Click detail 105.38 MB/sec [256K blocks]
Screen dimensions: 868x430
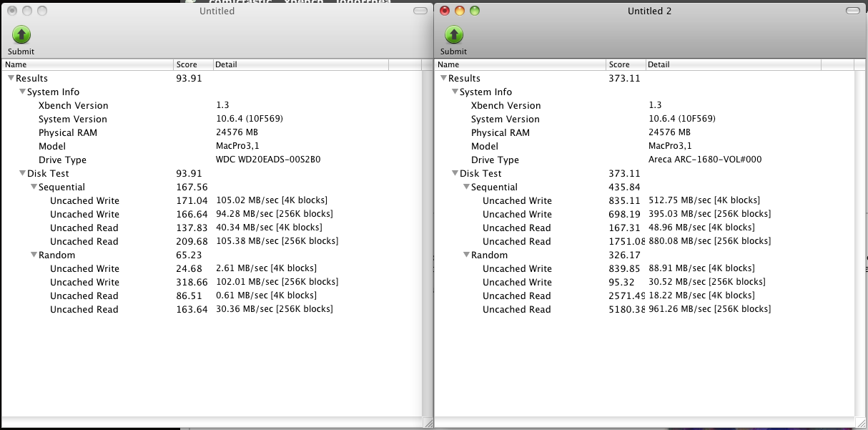pos(277,241)
